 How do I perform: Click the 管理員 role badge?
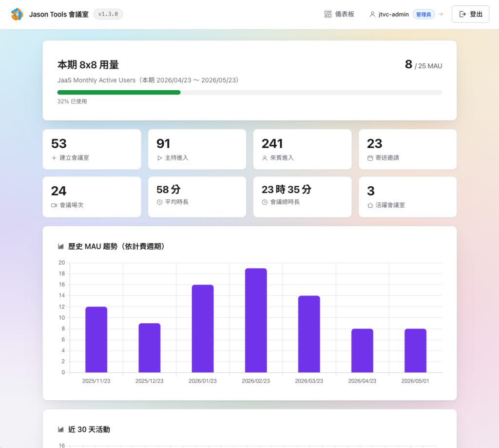(x=423, y=14)
